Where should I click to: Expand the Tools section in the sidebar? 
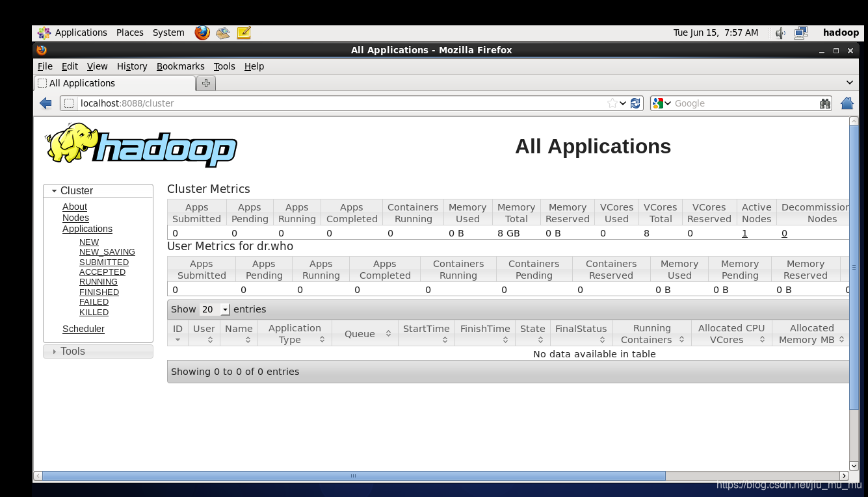[98, 351]
